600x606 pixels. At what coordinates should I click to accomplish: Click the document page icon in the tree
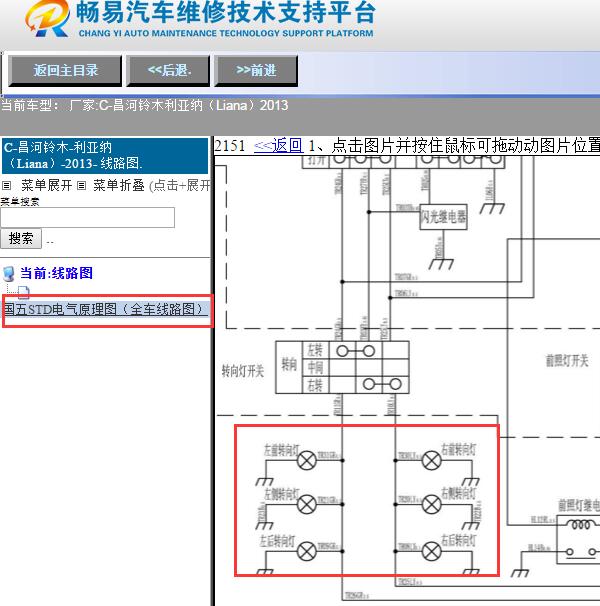[23, 293]
